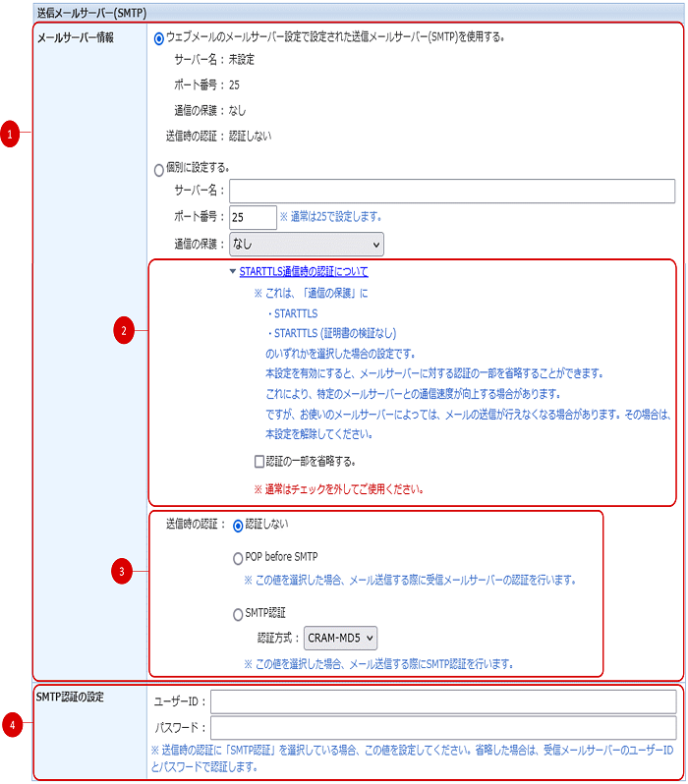Open the STARTTLS通信時の認証について link

(x=304, y=271)
